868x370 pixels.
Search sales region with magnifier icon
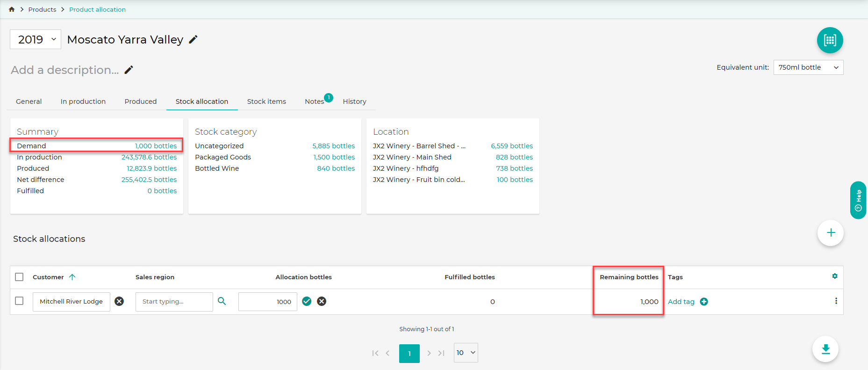[222, 301]
